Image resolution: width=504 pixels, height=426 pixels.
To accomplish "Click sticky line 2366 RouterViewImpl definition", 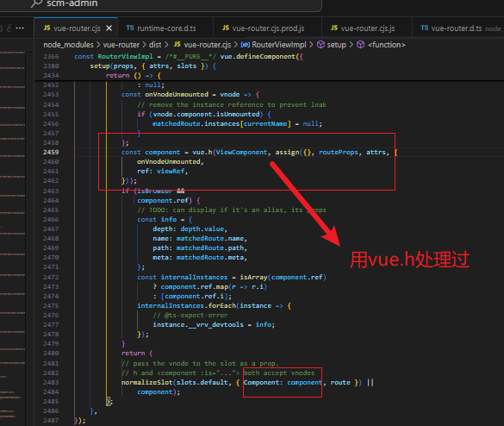I will [x=189, y=57].
